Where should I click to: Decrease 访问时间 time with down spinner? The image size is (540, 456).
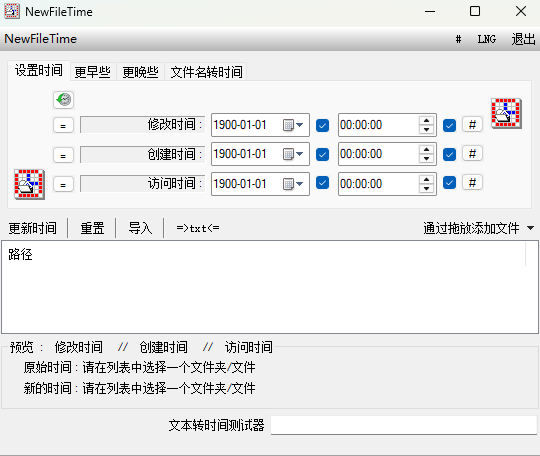pos(427,188)
